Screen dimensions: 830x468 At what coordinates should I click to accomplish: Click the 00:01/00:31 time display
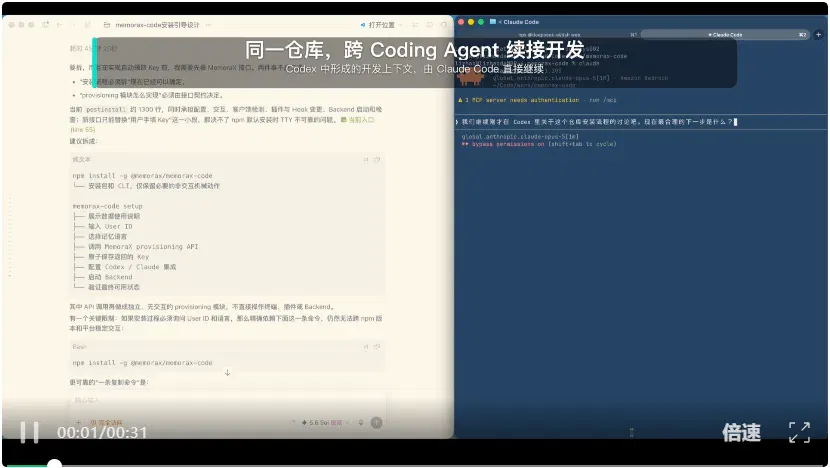[102, 433]
